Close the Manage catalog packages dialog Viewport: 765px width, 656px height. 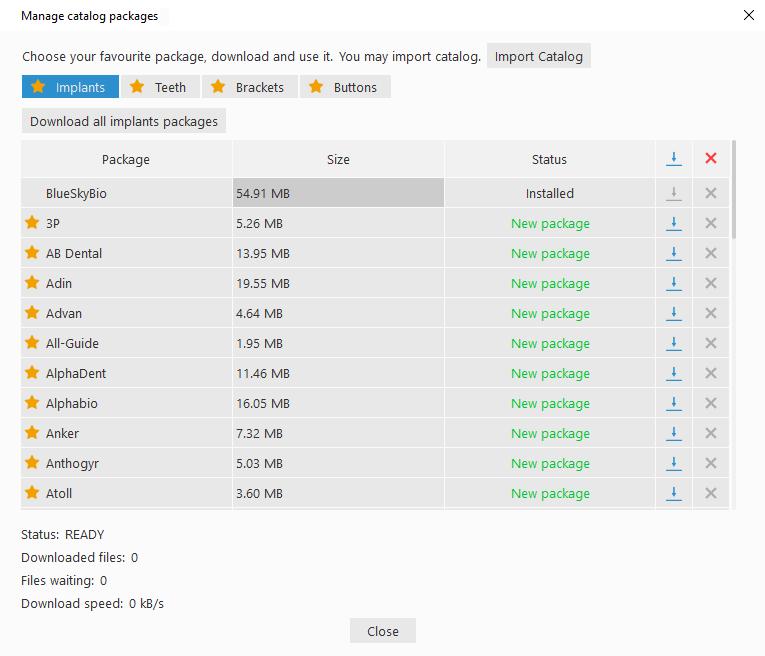point(748,15)
